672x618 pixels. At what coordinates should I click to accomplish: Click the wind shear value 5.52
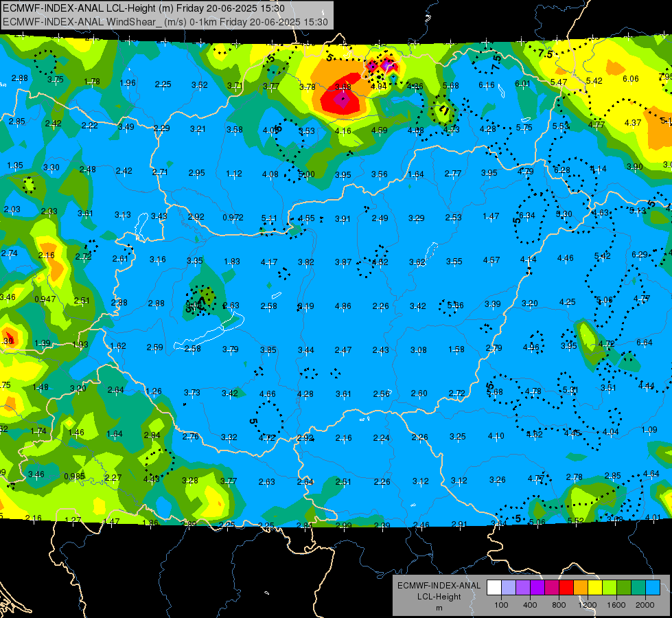[x=576, y=520]
